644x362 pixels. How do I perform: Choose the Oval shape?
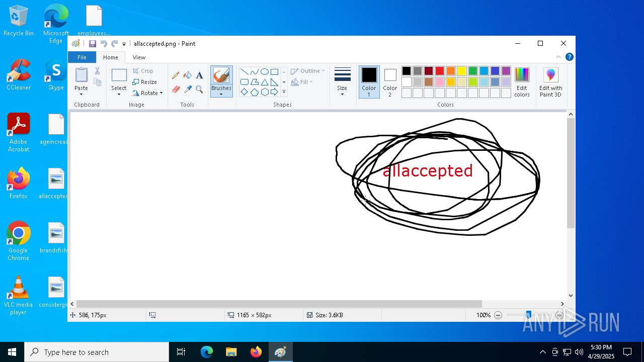[x=264, y=71]
